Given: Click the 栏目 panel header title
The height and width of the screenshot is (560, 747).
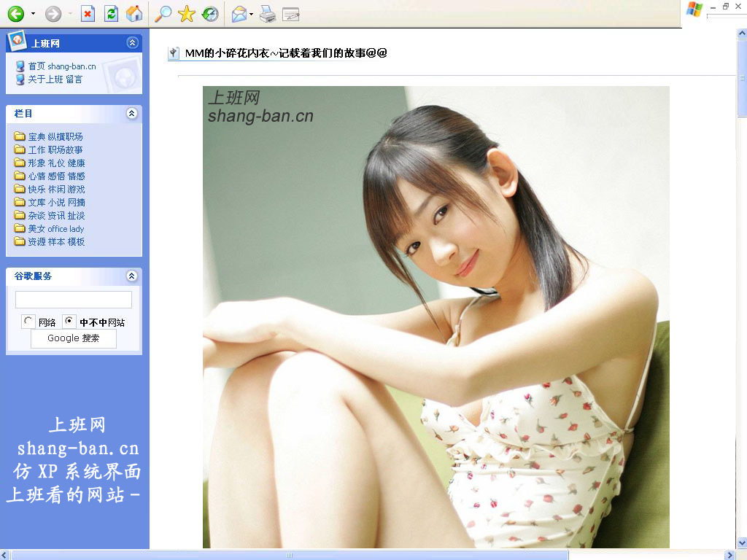Looking at the screenshot, I should (x=23, y=113).
